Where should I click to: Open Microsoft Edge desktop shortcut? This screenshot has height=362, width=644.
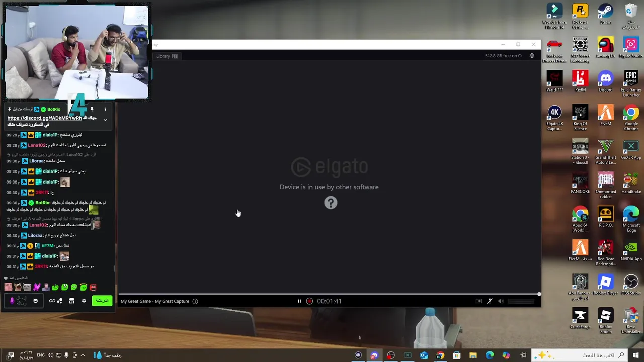(631, 219)
